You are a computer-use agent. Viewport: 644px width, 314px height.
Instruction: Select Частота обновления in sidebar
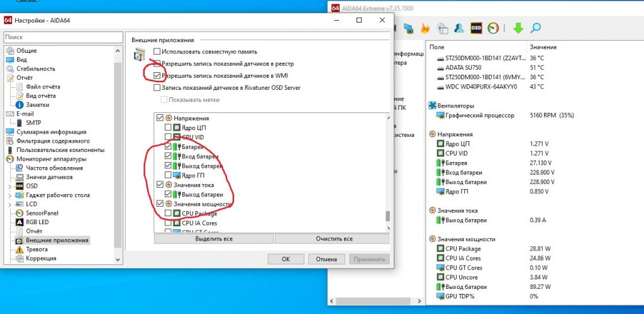pos(54,168)
